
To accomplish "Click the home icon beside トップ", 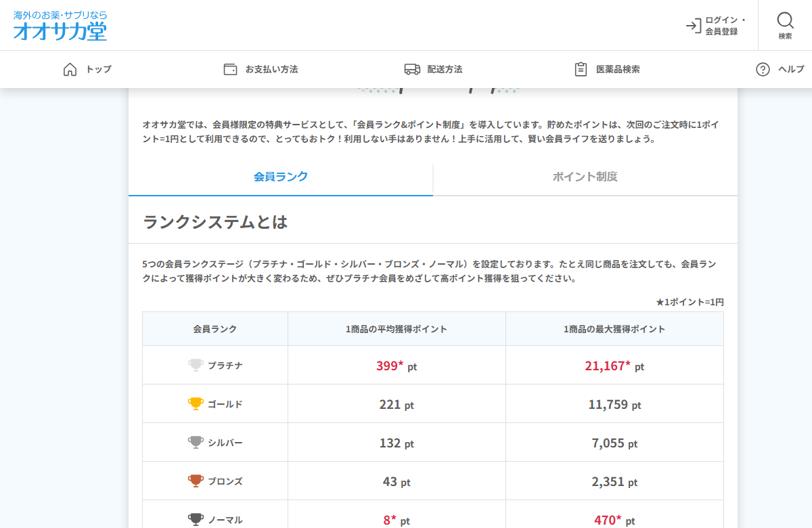I will coord(70,69).
